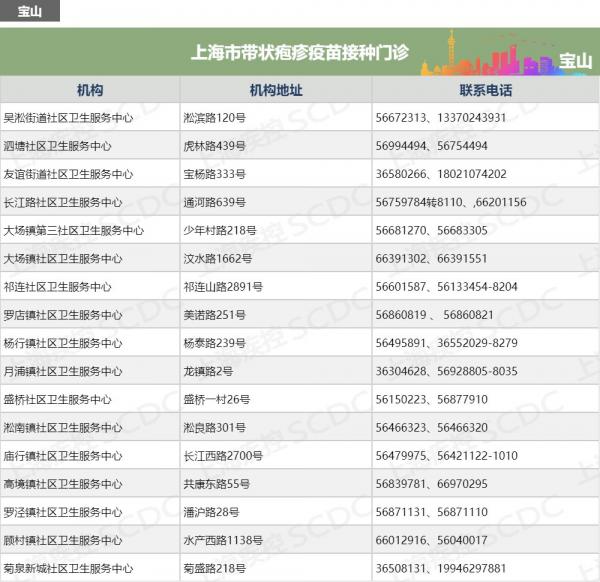Select phone 36580266、18021074202

click(441, 174)
